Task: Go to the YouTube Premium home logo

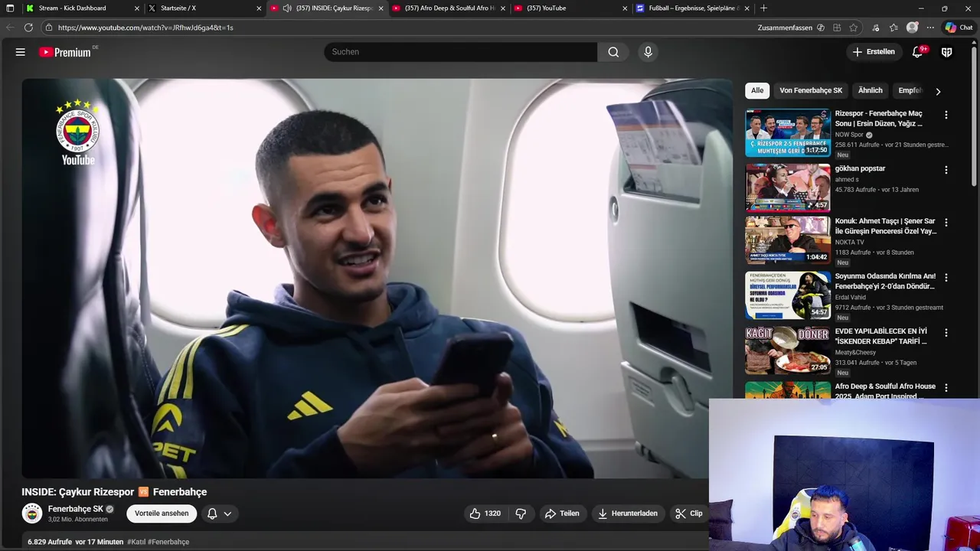Action: (66, 52)
